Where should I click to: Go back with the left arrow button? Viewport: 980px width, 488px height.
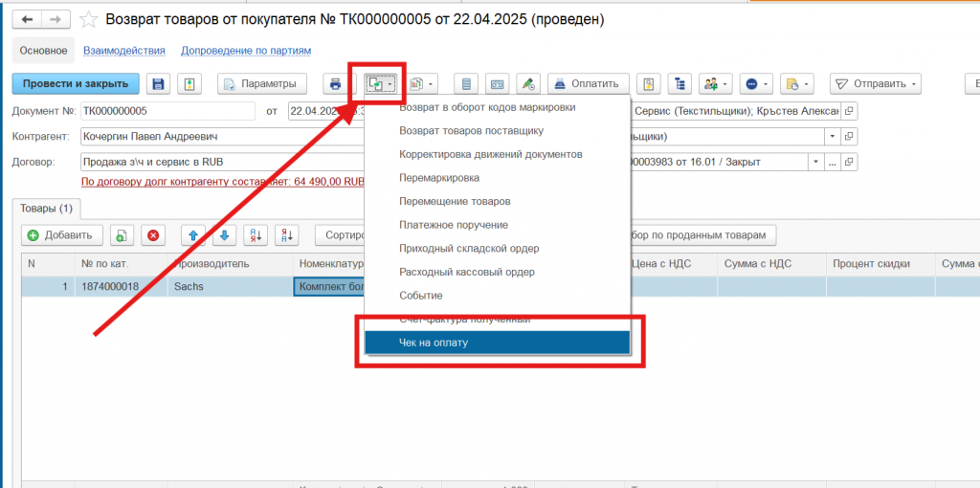coord(28,19)
